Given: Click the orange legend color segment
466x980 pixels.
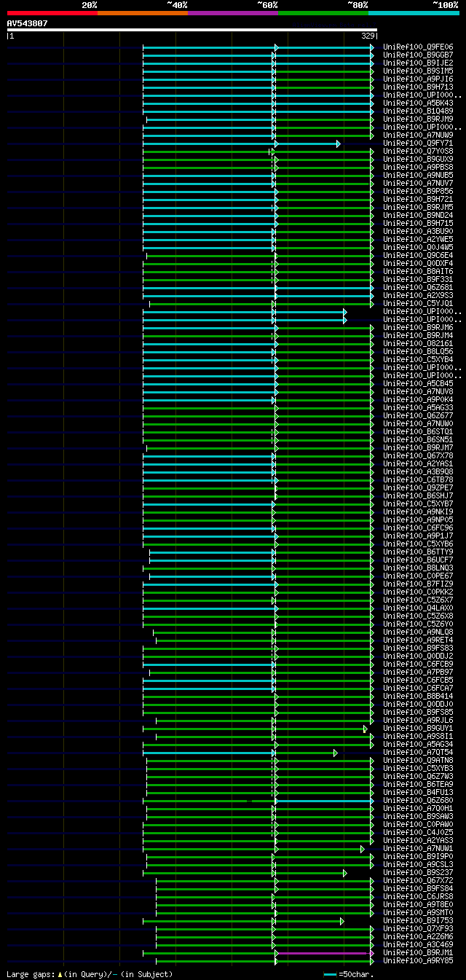Looking at the screenshot, I should (142, 12).
